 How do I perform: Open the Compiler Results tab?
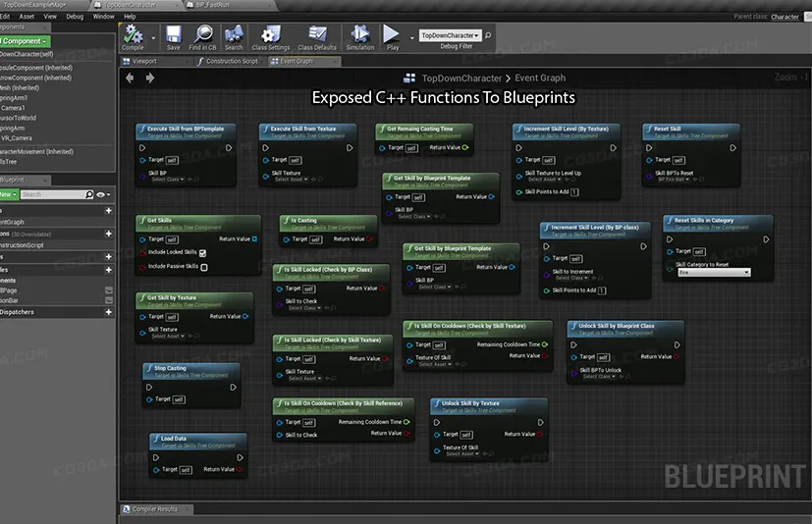pos(155,509)
